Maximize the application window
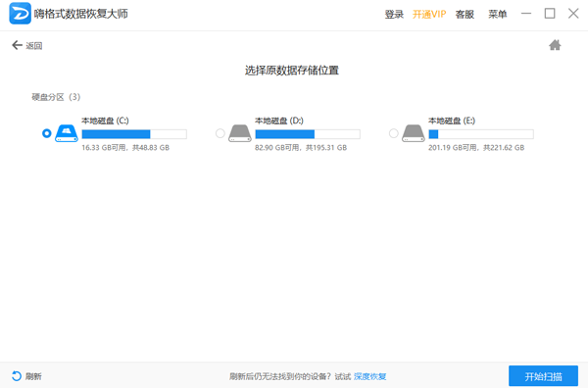Screen dimensions: 588x388 550,14
